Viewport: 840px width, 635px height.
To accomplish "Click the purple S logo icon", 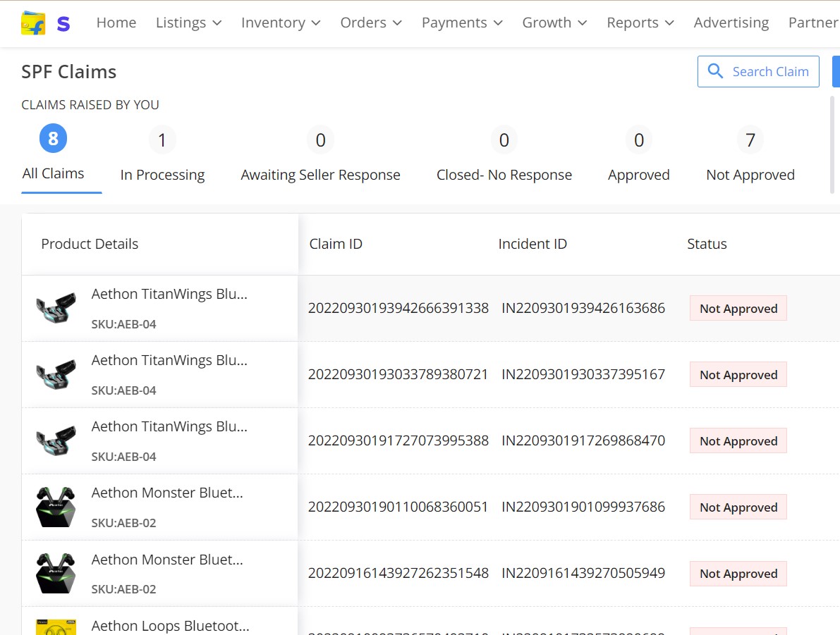I will tap(63, 23).
